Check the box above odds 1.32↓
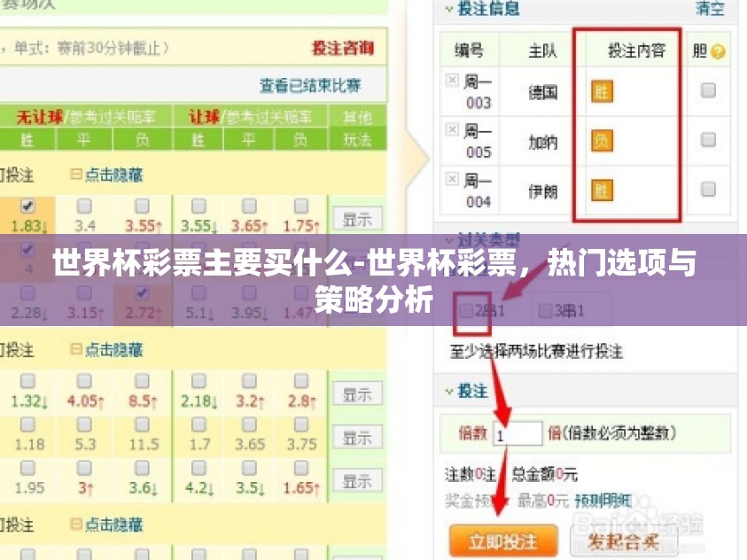Screen dimensions: 747x560 (27, 381)
